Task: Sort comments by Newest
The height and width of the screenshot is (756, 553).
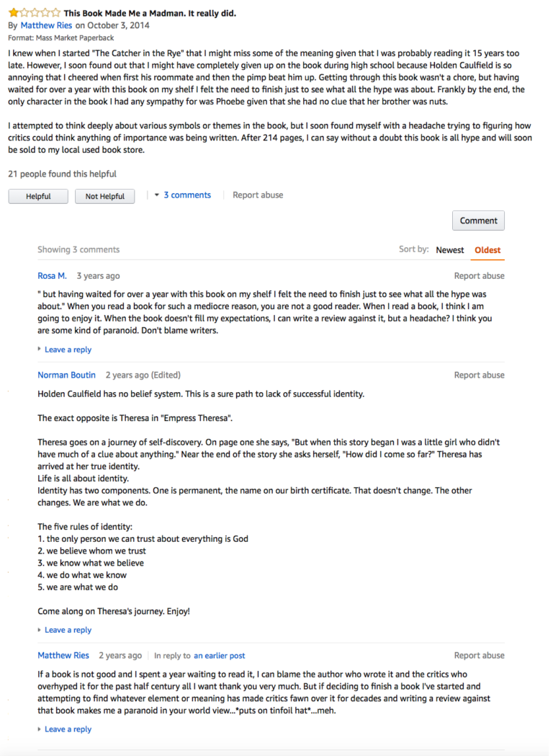Action: pos(449,249)
